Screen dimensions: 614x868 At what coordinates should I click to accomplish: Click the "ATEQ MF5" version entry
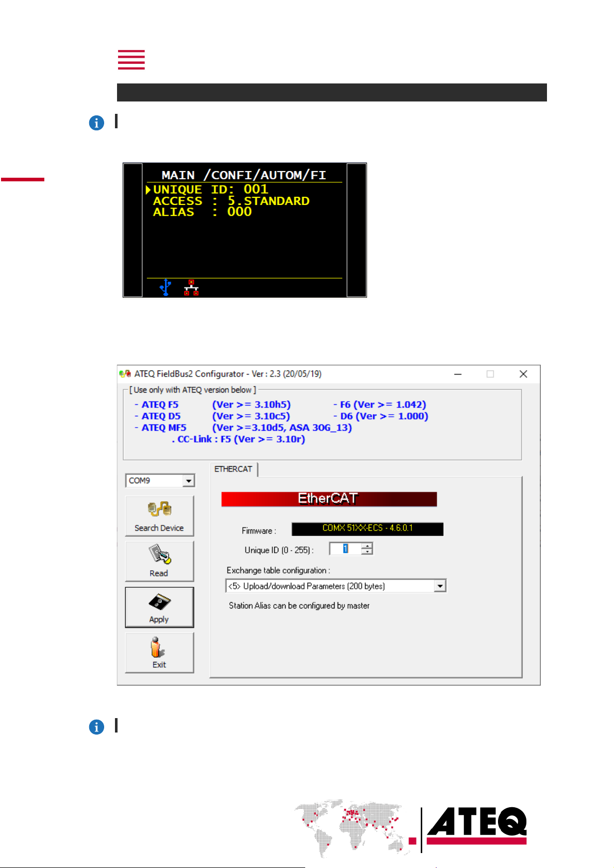[164, 428]
